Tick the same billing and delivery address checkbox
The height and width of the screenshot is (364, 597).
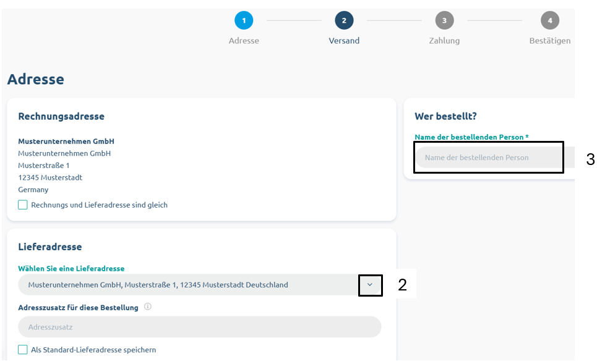pos(23,205)
